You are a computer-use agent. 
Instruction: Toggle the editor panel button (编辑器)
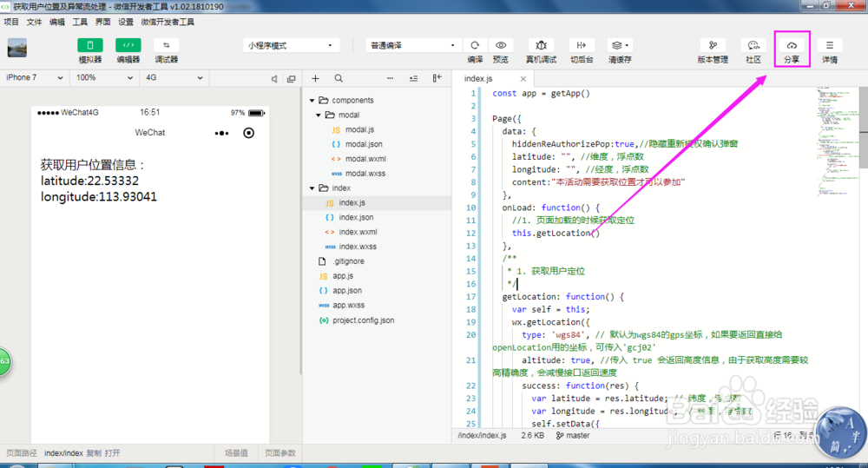tap(128, 45)
